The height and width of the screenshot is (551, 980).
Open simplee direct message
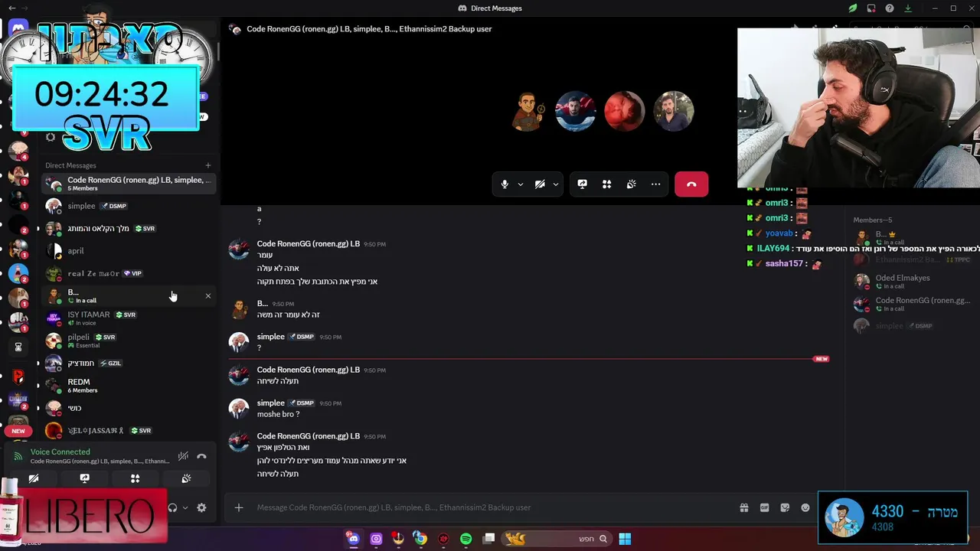point(128,206)
